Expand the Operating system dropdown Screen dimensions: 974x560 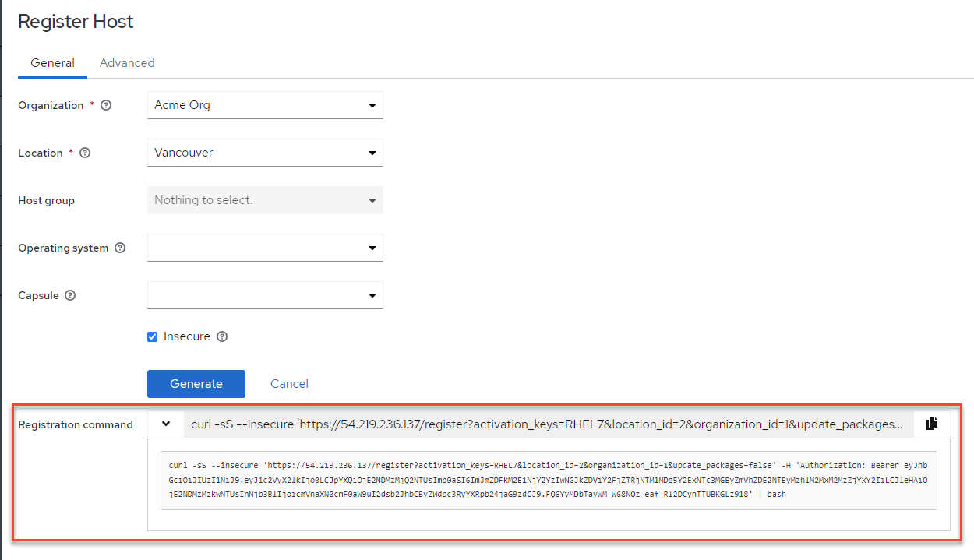pos(265,248)
